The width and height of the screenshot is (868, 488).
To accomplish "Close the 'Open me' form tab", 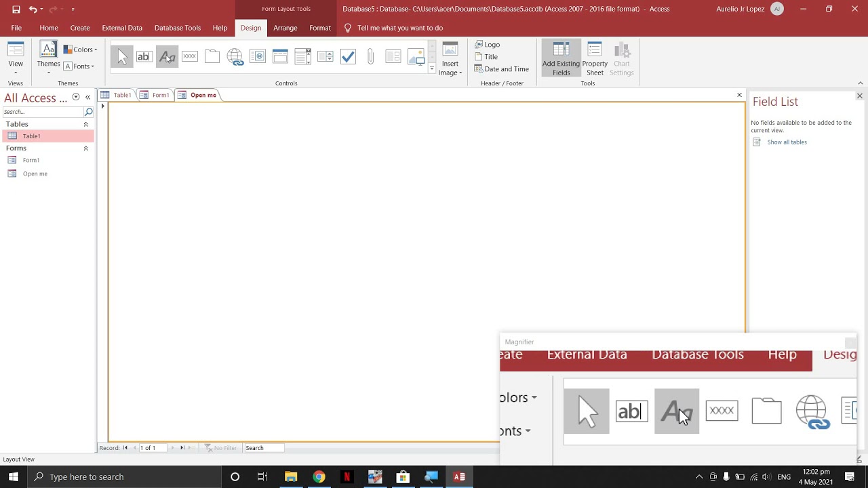I will tap(739, 95).
